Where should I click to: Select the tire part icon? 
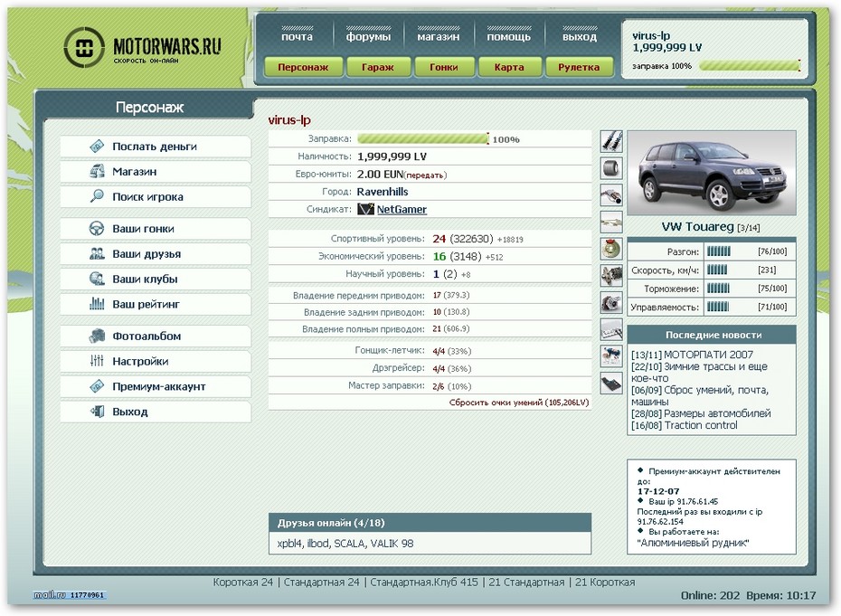(x=611, y=168)
